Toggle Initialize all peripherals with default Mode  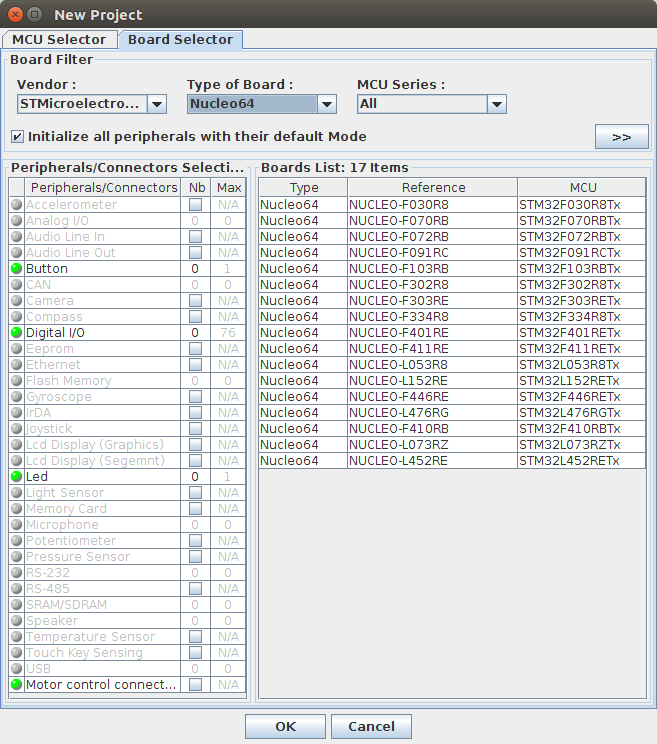(18, 136)
